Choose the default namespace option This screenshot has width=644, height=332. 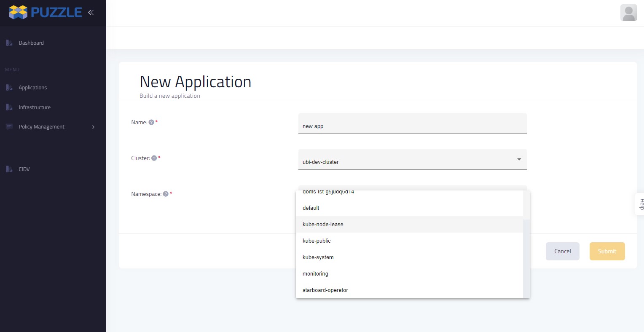click(409, 208)
